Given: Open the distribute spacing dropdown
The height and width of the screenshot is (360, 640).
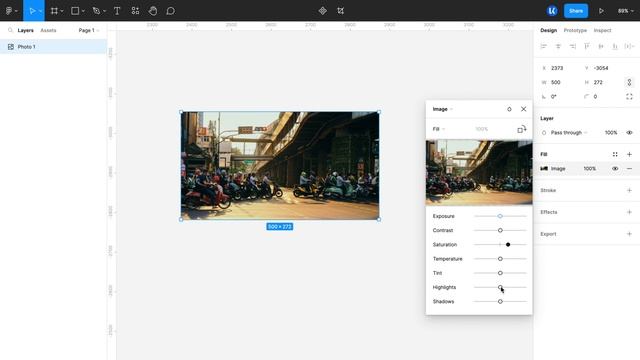Looking at the screenshot, I should click(629, 46).
